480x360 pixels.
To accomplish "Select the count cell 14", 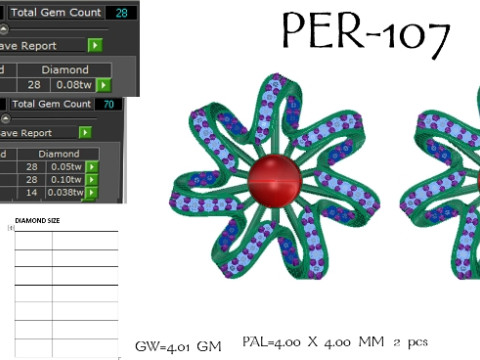I will [x=31, y=193].
